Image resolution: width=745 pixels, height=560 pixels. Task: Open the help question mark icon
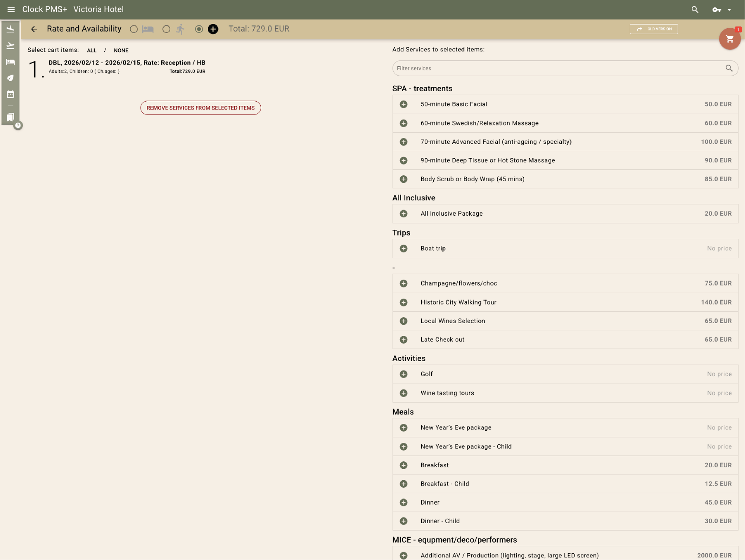18,125
